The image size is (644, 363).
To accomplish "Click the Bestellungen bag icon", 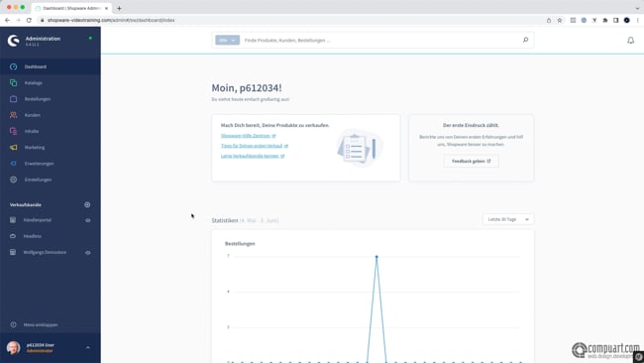I will pyautogui.click(x=13, y=99).
